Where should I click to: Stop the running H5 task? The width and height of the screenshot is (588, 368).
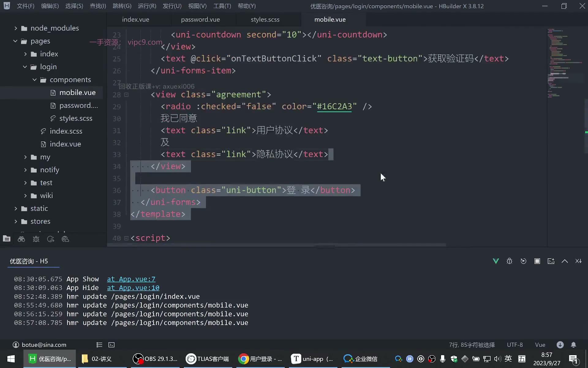537,261
